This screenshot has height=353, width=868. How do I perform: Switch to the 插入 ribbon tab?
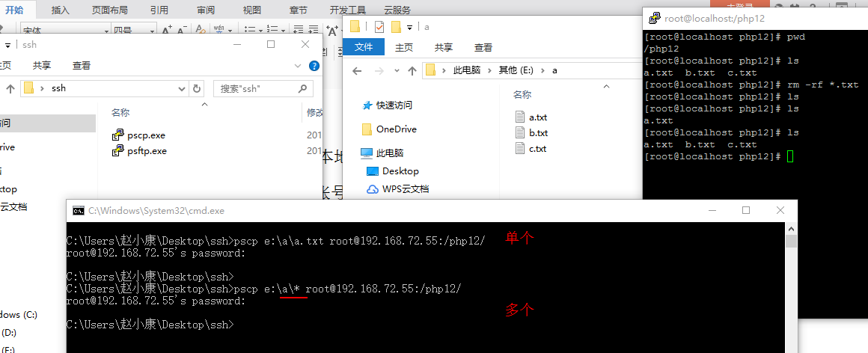pyautogui.click(x=61, y=10)
